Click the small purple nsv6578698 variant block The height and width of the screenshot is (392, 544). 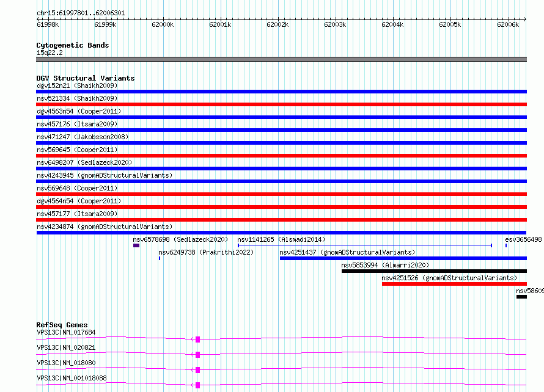point(136,245)
